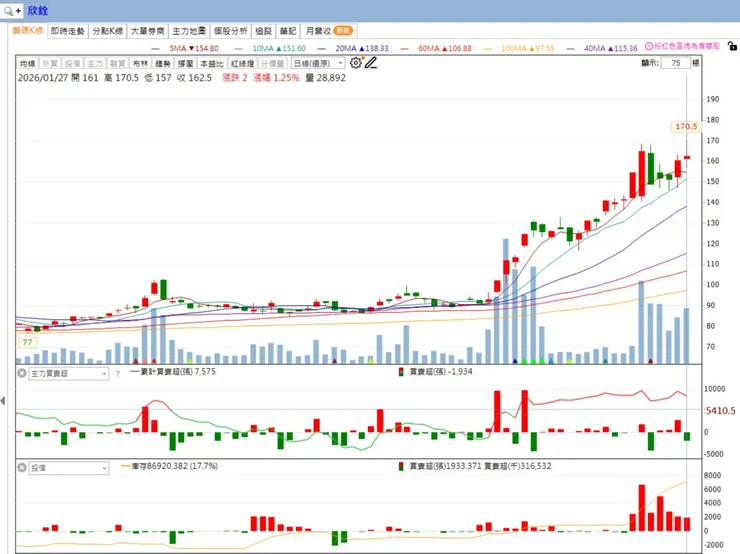Click the unlock padlock icon
This screenshot has height=554, width=740.
(x=732, y=46)
